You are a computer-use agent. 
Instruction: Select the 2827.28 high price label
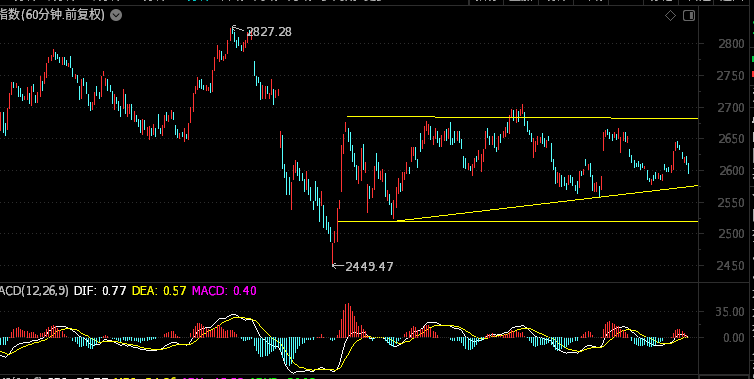269,32
